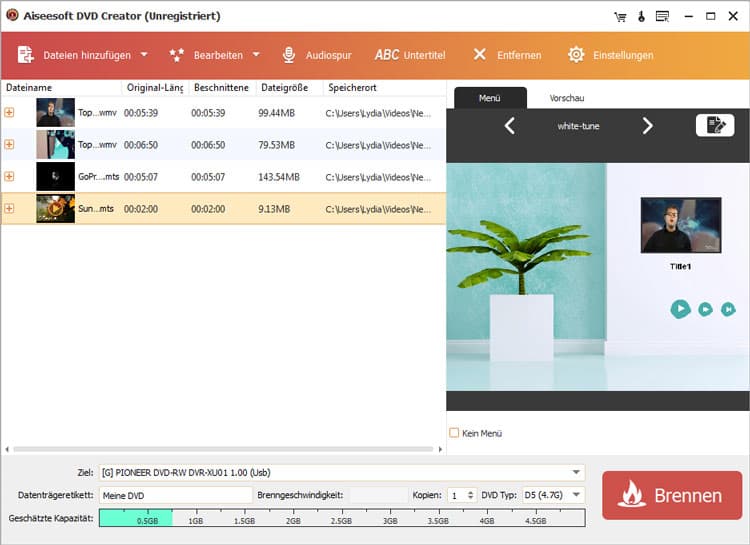750x545 pixels.
Task: Open Einstellungen gear icon
Action: [x=576, y=55]
